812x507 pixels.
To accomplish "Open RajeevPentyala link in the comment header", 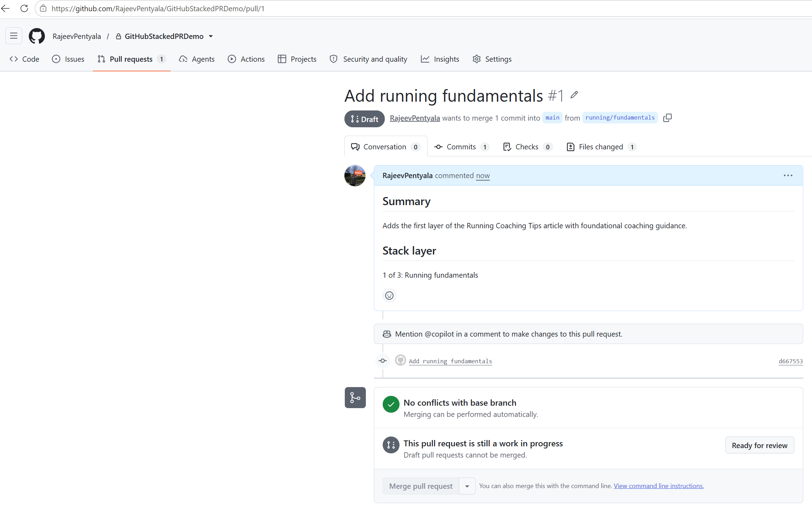I will (407, 175).
